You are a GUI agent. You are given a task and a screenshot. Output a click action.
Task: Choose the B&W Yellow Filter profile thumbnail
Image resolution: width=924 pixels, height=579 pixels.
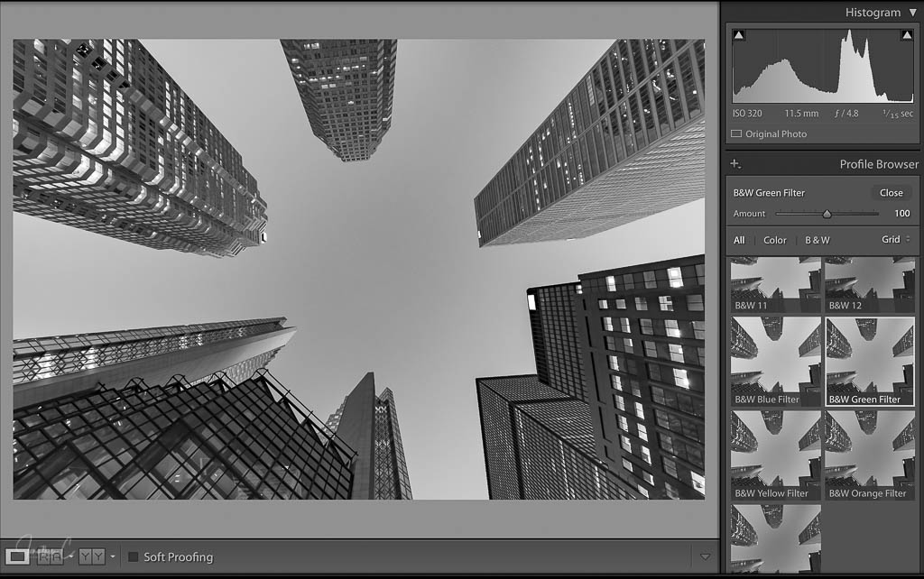775,454
